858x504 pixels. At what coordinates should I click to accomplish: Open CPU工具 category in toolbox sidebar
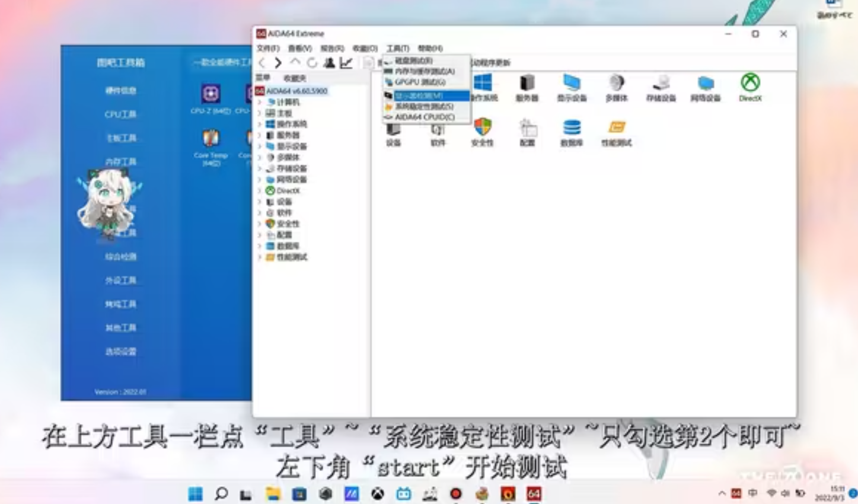(120, 114)
